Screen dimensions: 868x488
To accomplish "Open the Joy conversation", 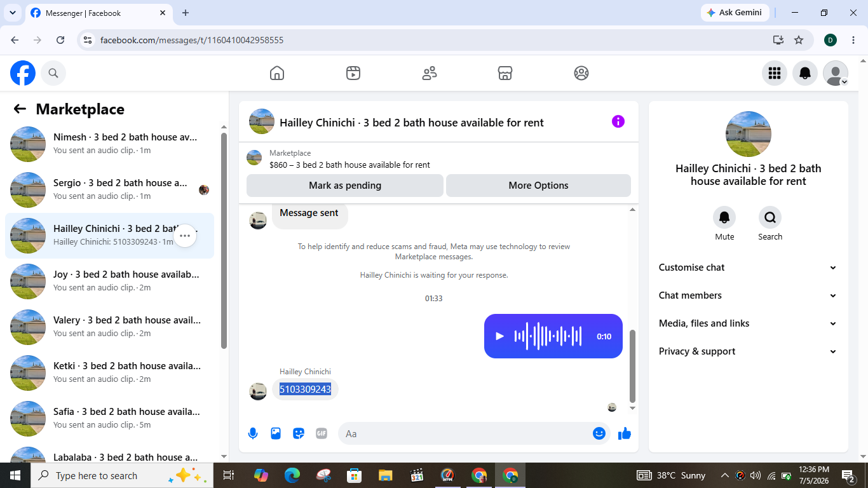I will coord(109,281).
